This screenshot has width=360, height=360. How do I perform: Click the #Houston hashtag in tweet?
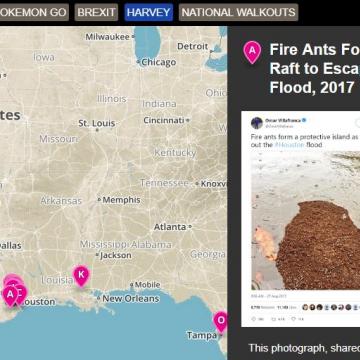290,145
